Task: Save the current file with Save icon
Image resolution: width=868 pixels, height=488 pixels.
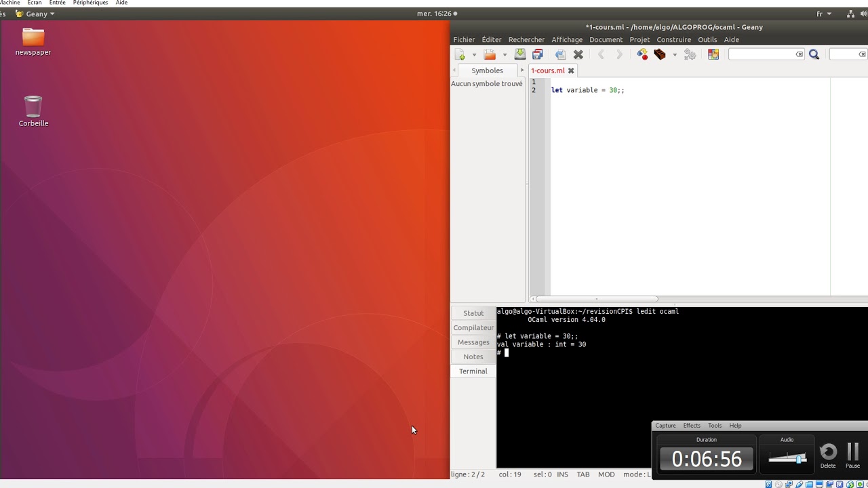Action: coord(520,55)
